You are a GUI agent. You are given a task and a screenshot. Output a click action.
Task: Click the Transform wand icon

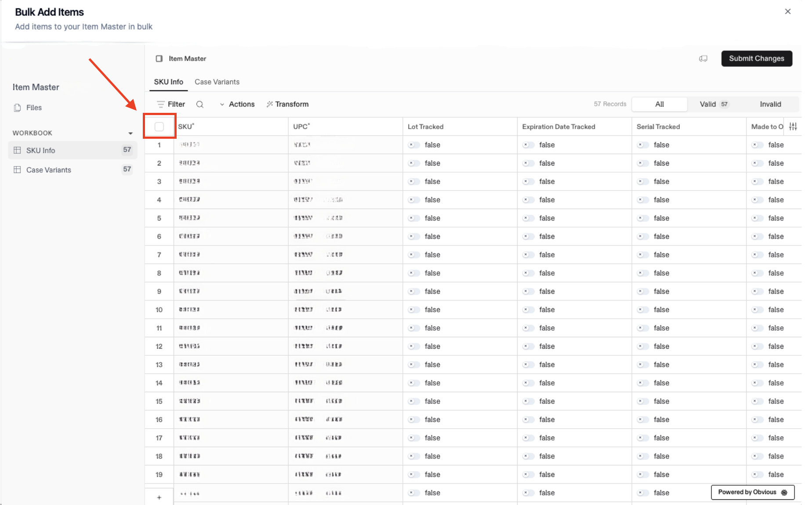(269, 104)
